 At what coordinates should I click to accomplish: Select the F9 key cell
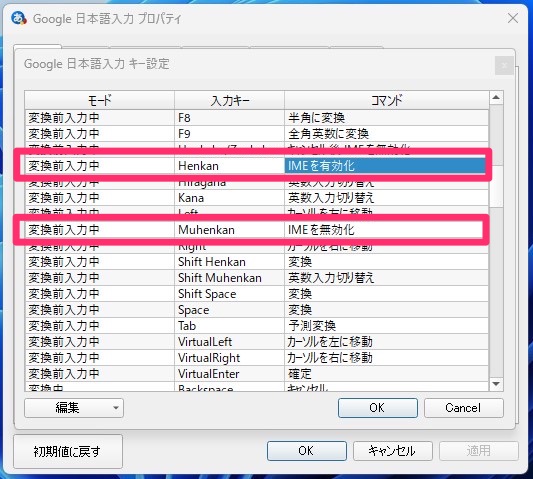click(x=229, y=134)
